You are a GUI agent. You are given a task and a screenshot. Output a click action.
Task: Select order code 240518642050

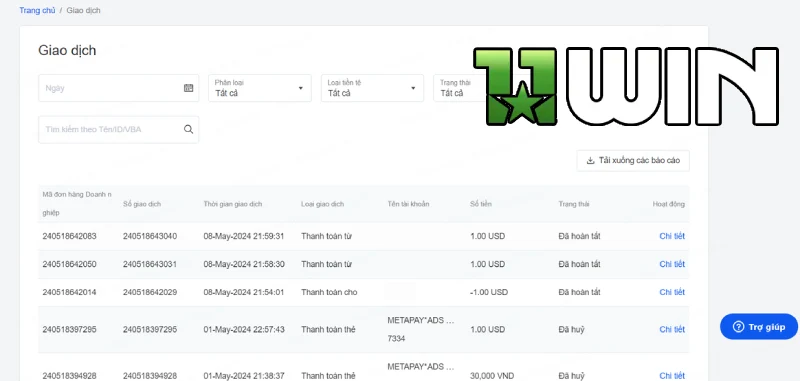[69, 264]
